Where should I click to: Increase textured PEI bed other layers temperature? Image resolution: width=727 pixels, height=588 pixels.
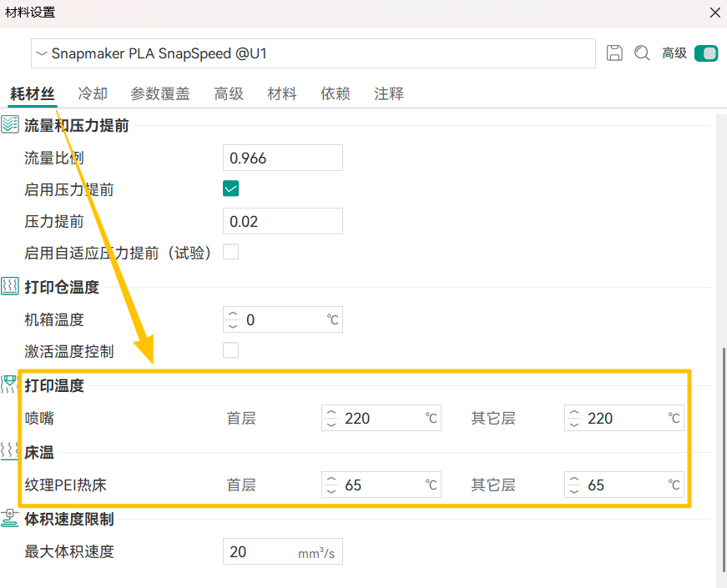574,480
